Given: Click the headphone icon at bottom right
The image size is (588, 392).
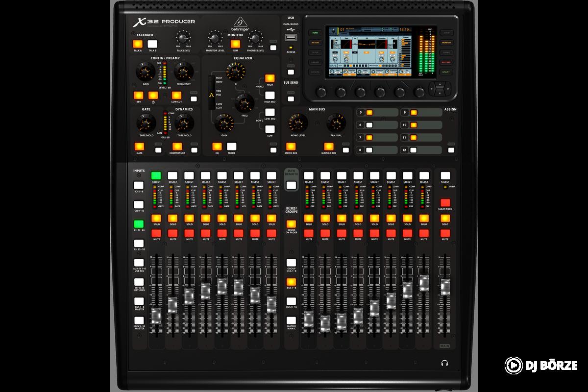Looking at the screenshot, I should pos(444,363).
